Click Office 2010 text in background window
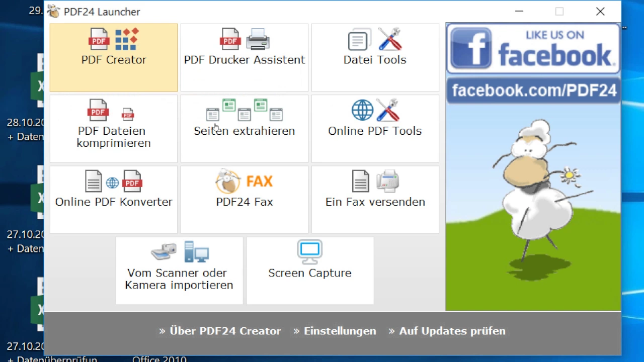Viewport: 644px width, 362px height. coord(159,359)
